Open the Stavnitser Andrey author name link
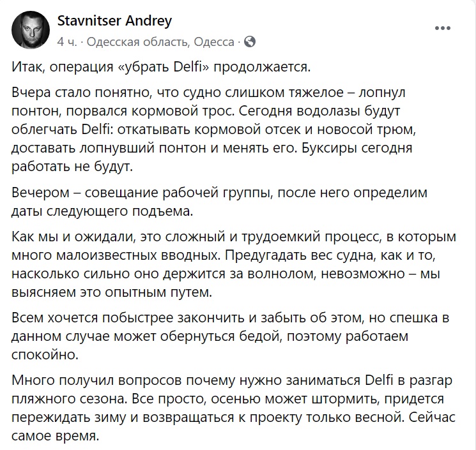This screenshot has height=450, width=476. (114, 21)
